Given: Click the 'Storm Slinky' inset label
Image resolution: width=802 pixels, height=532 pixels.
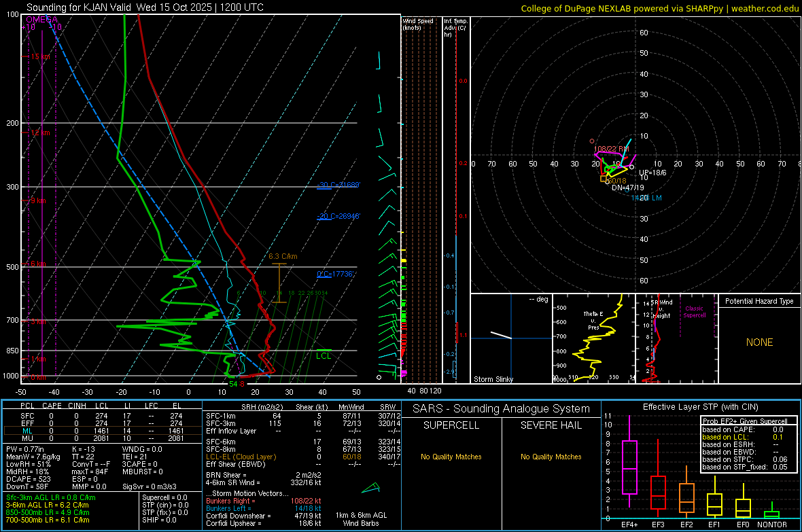Looking at the screenshot, I should pos(493,379).
